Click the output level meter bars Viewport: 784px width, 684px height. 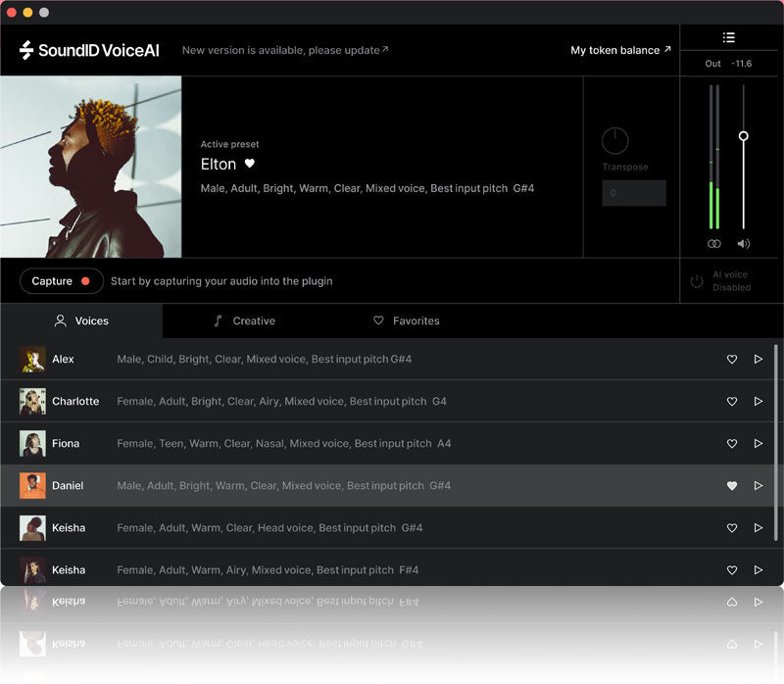[x=714, y=157]
